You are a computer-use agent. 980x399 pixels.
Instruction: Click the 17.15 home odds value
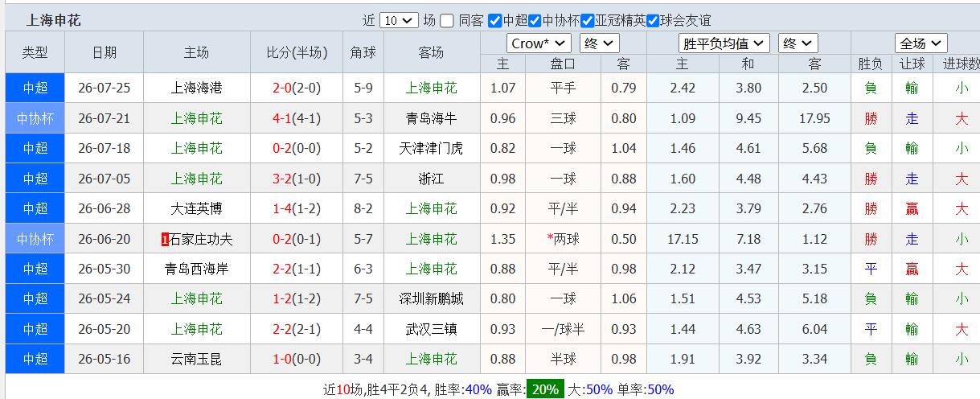(683, 239)
